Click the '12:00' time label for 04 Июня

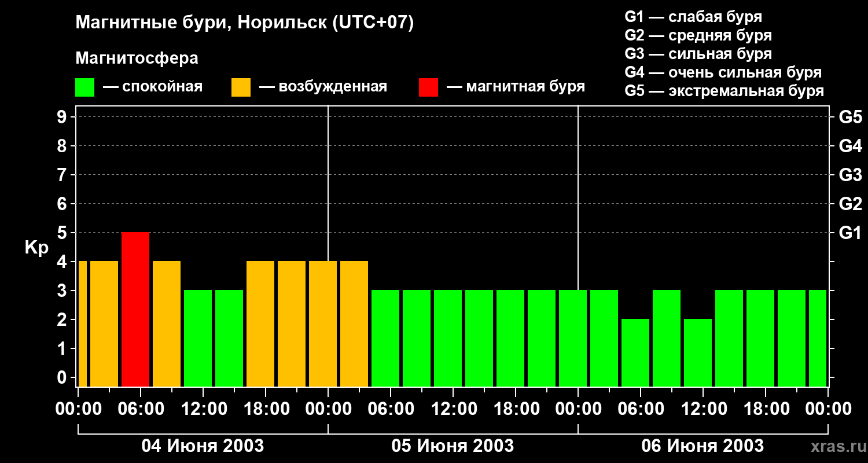click(x=204, y=409)
